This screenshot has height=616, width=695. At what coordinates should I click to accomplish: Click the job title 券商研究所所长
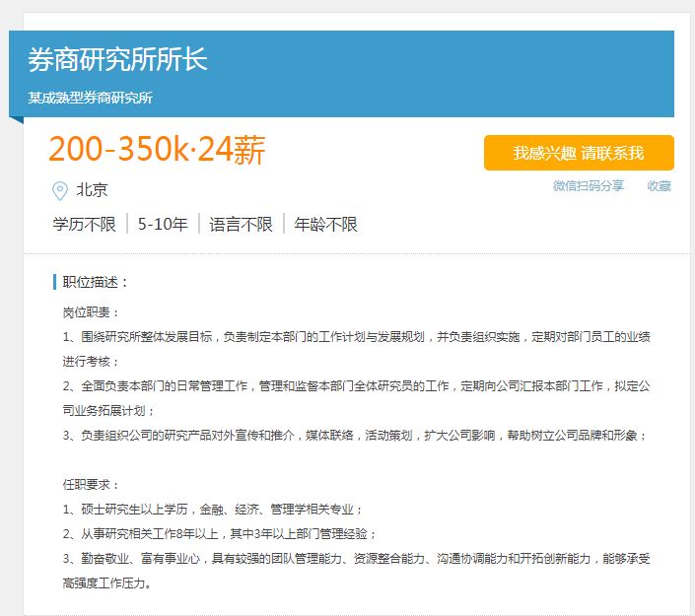click(117, 59)
